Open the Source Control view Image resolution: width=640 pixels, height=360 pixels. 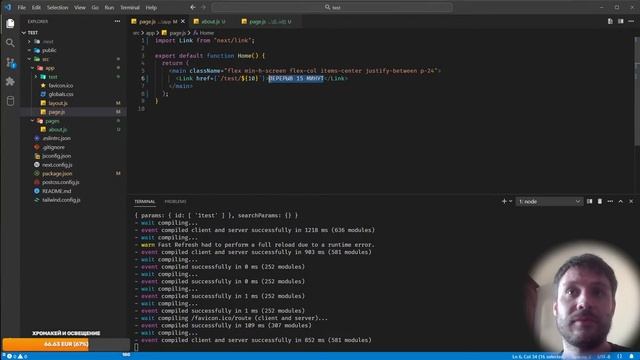click(10, 62)
